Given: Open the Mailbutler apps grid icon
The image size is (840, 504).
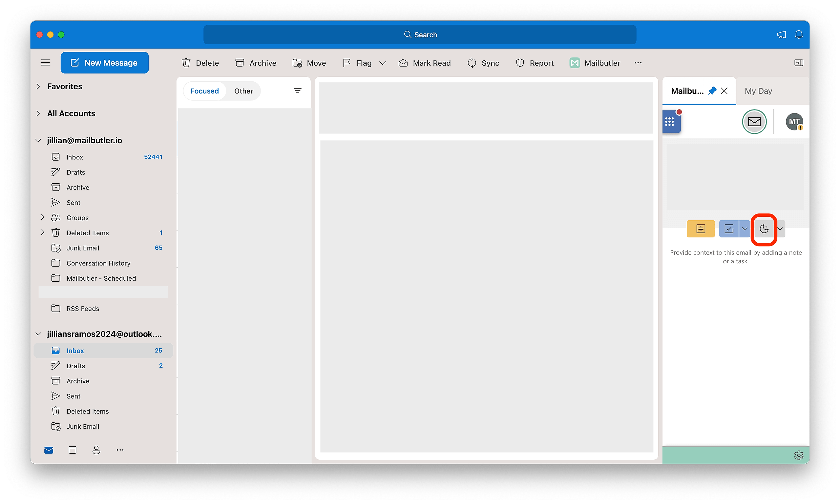Looking at the screenshot, I should pyautogui.click(x=669, y=122).
